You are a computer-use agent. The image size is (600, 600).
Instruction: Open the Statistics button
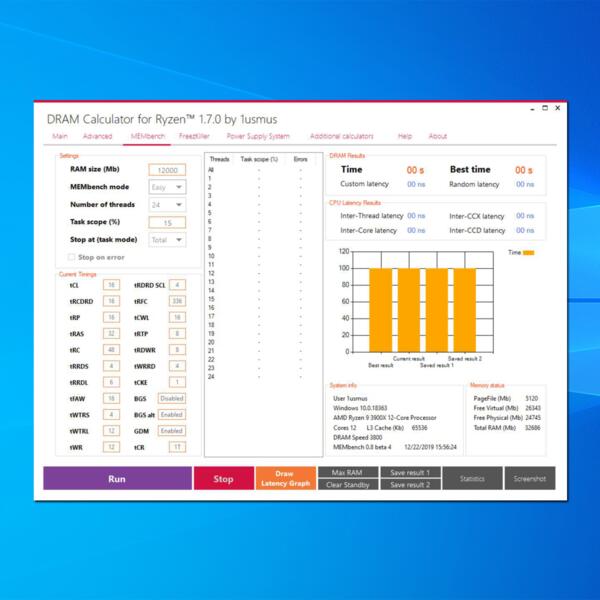click(472, 478)
